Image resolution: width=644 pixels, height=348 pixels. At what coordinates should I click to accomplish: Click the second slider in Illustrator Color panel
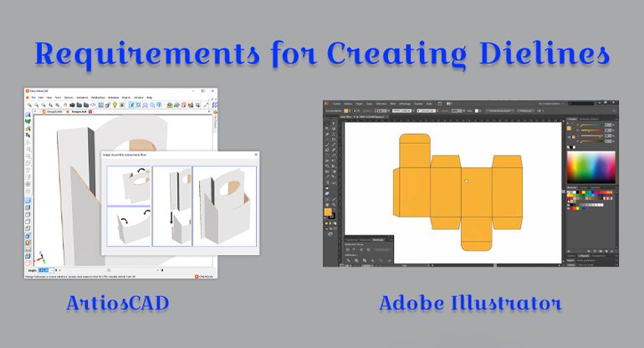click(591, 130)
